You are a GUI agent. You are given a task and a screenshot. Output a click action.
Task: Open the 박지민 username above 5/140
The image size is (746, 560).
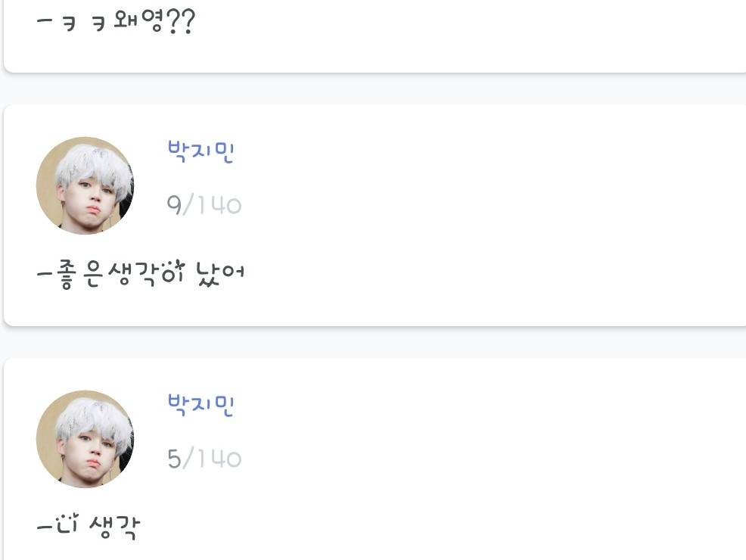[200, 406]
